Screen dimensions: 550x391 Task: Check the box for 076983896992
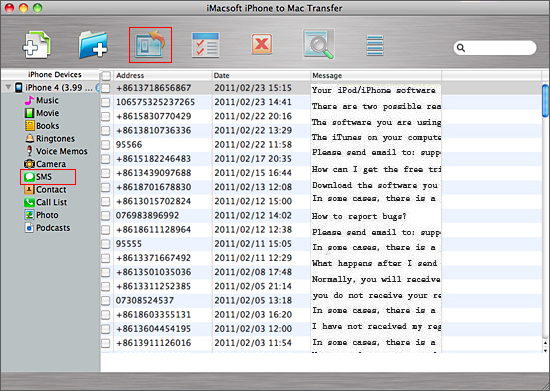point(106,216)
